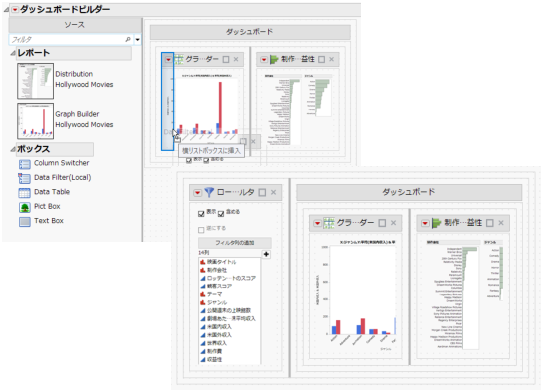The width and height of the screenshot is (544, 392).
Task: Click square box button on upper グラ…ダー panel
Action: point(226,60)
